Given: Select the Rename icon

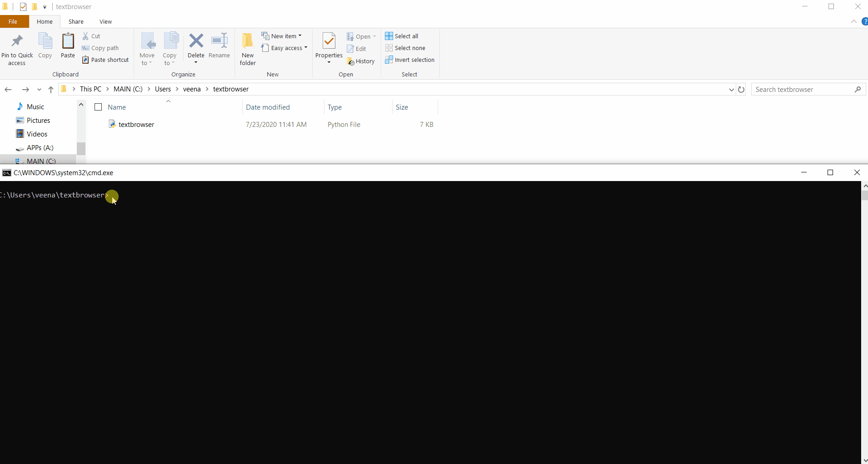Looking at the screenshot, I should [219, 45].
